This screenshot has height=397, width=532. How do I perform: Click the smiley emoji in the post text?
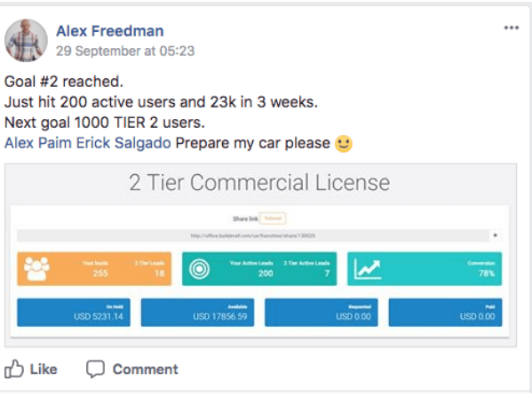[x=344, y=144]
